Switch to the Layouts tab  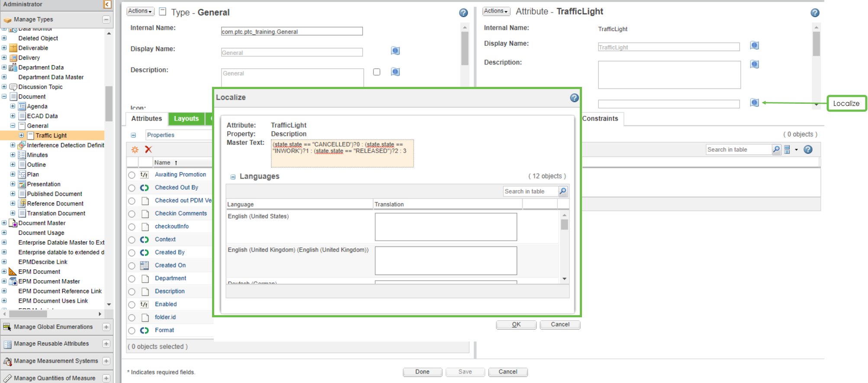click(x=186, y=118)
